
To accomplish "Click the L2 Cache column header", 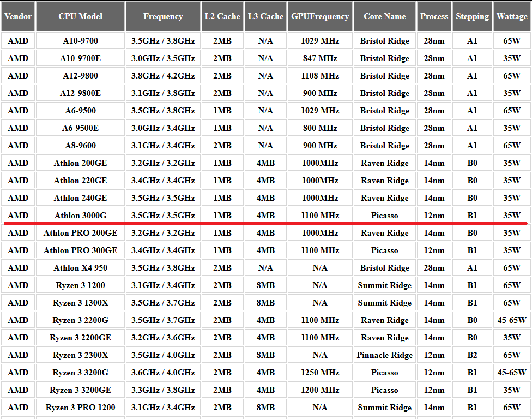I will tap(222, 16).
